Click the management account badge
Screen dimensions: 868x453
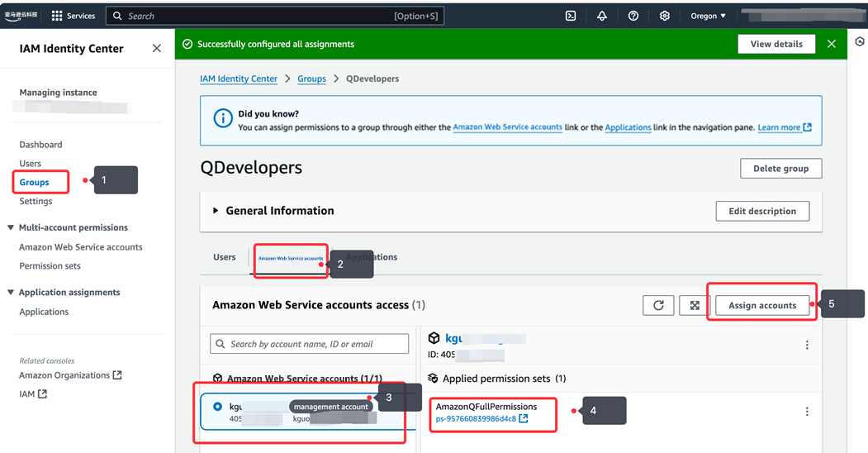(331, 407)
